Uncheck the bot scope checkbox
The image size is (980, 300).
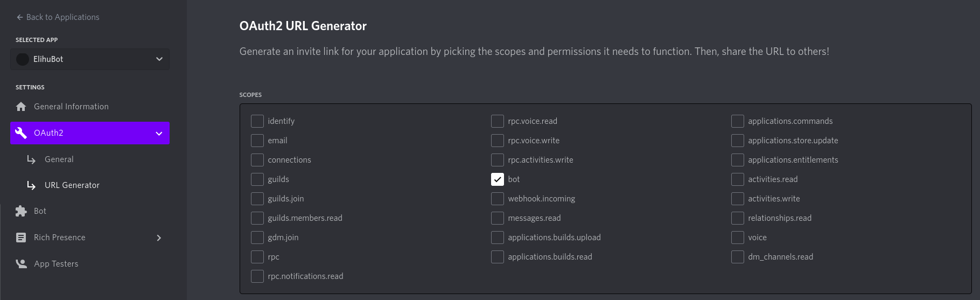[x=498, y=179]
